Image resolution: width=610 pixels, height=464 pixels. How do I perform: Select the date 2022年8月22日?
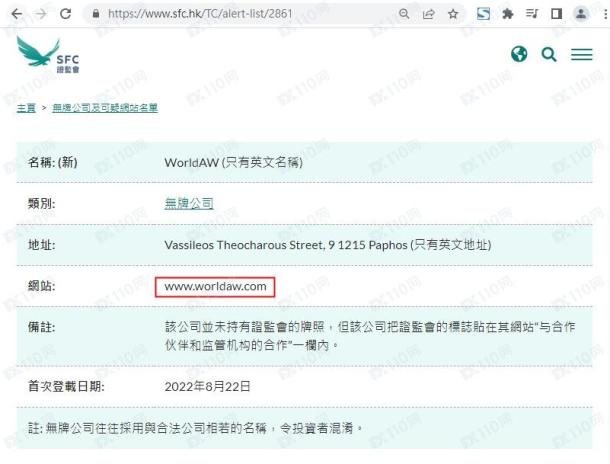[207, 387]
